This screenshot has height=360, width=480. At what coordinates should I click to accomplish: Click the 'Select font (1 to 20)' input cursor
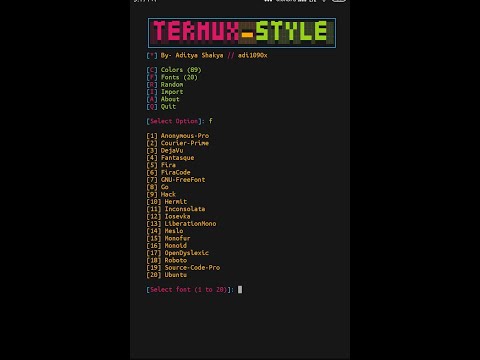click(240, 290)
